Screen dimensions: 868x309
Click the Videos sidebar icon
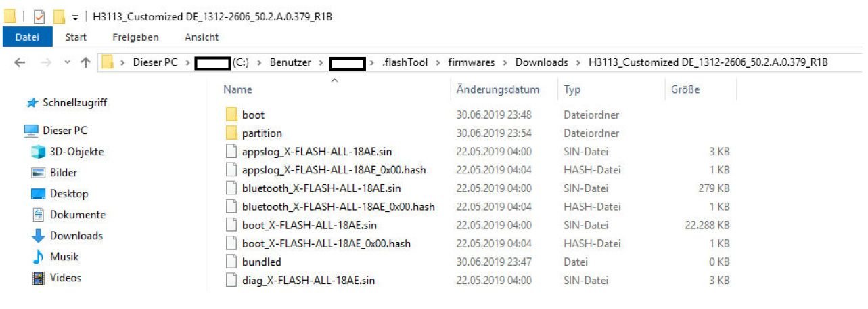click(x=38, y=278)
